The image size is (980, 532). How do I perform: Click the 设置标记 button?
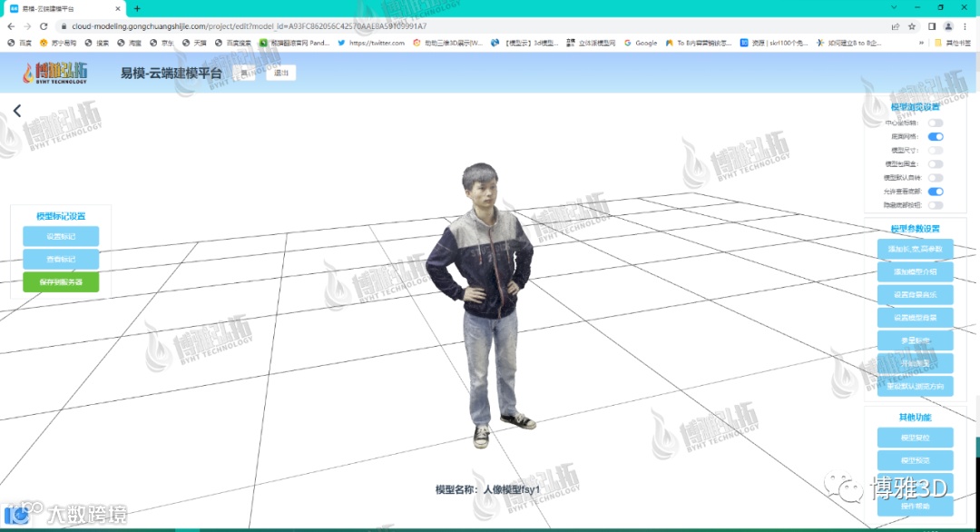(x=61, y=236)
